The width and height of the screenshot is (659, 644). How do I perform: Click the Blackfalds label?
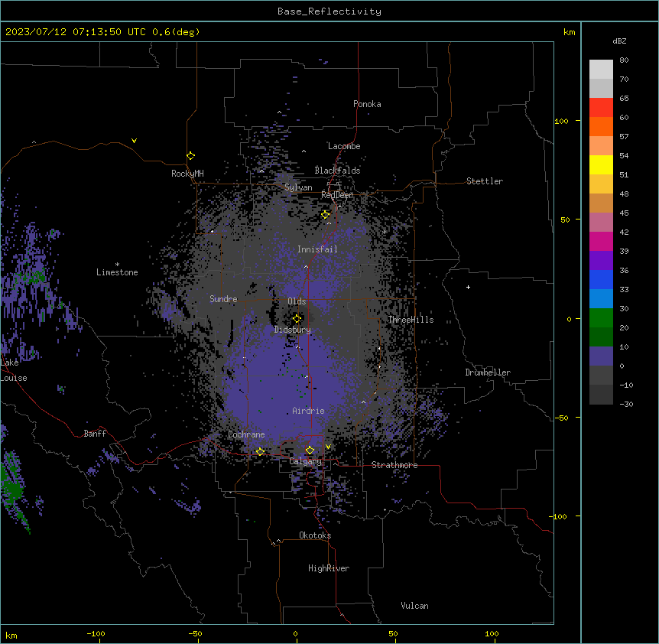(x=337, y=171)
